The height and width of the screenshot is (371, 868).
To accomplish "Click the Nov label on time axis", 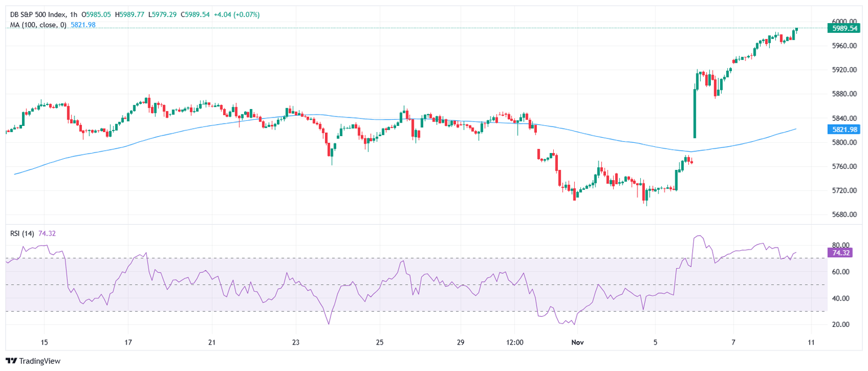I will coord(577,342).
